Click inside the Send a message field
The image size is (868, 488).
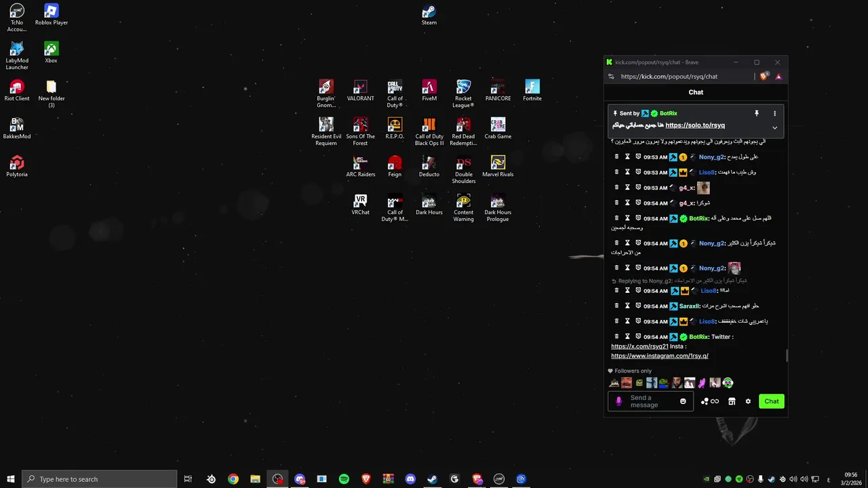651,401
